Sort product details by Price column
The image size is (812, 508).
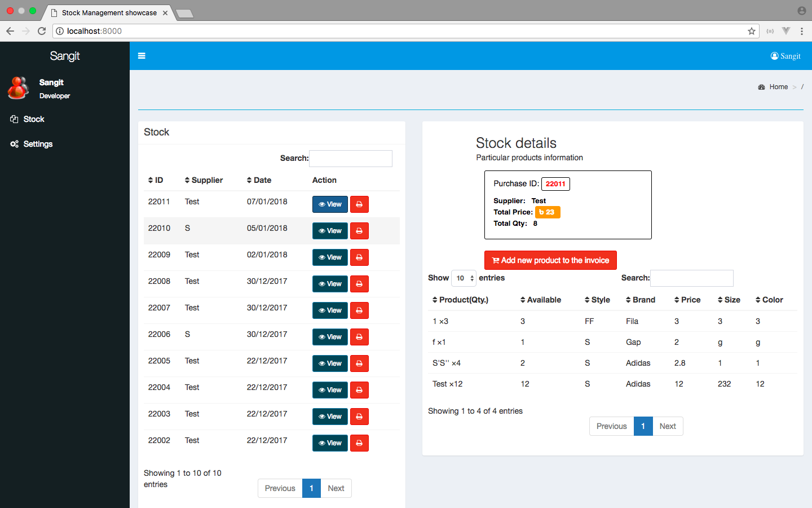point(687,300)
